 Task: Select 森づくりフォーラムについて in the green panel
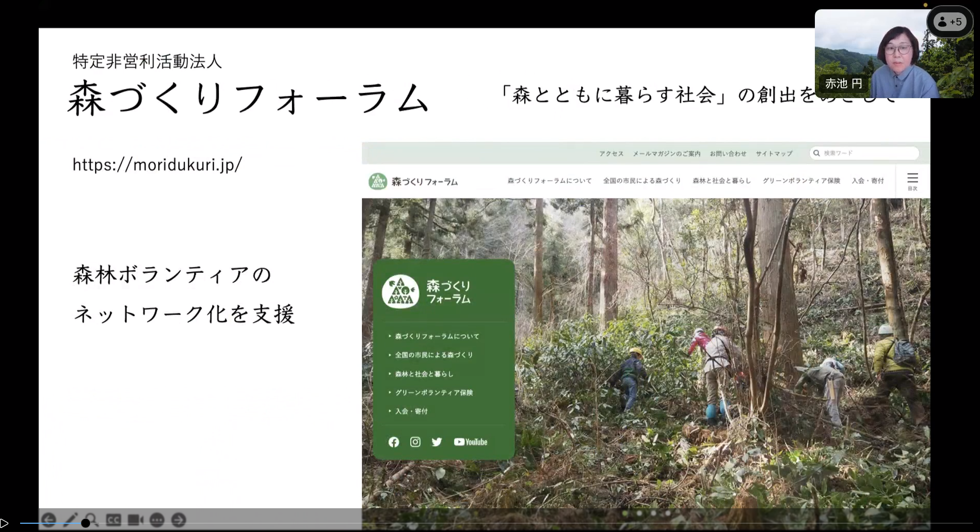point(437,336)
